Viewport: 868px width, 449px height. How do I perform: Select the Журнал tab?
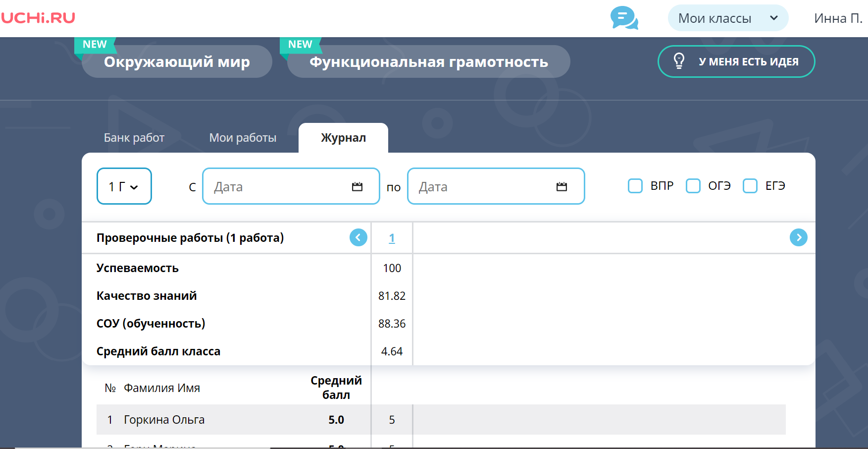pos(343,138)
